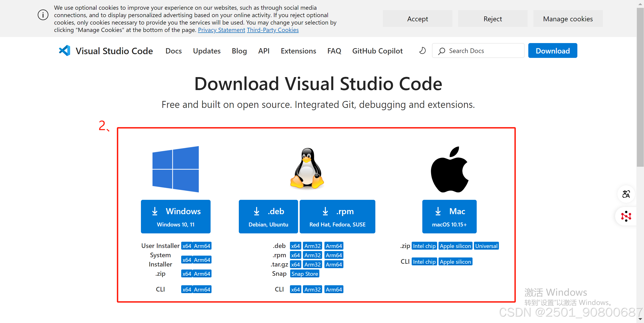The image size is (644, 323).
Task: Download the Windows 10, 11 installer
Action: click(x=175, y=217)
